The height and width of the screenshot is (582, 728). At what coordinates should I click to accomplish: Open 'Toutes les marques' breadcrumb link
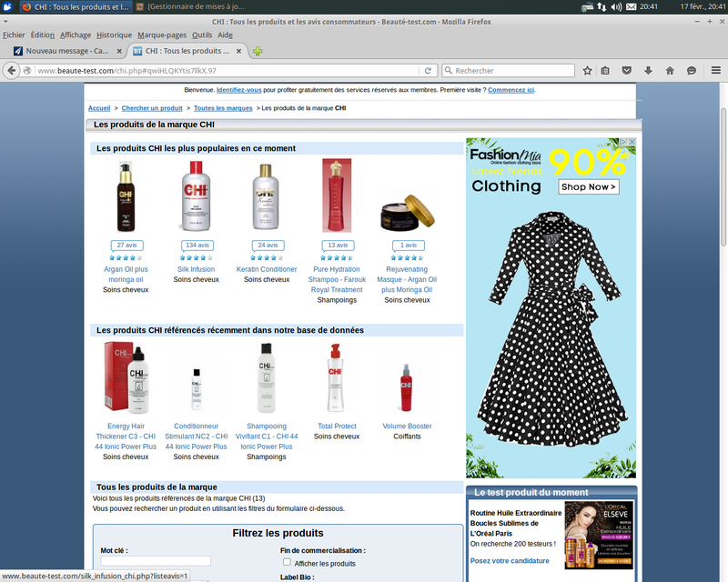pos(223,108)
